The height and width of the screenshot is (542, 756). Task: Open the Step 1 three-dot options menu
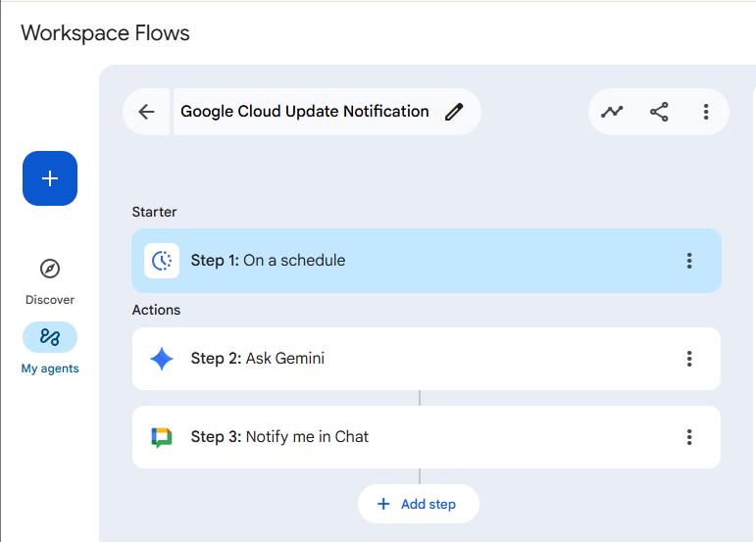click(689, 261)
